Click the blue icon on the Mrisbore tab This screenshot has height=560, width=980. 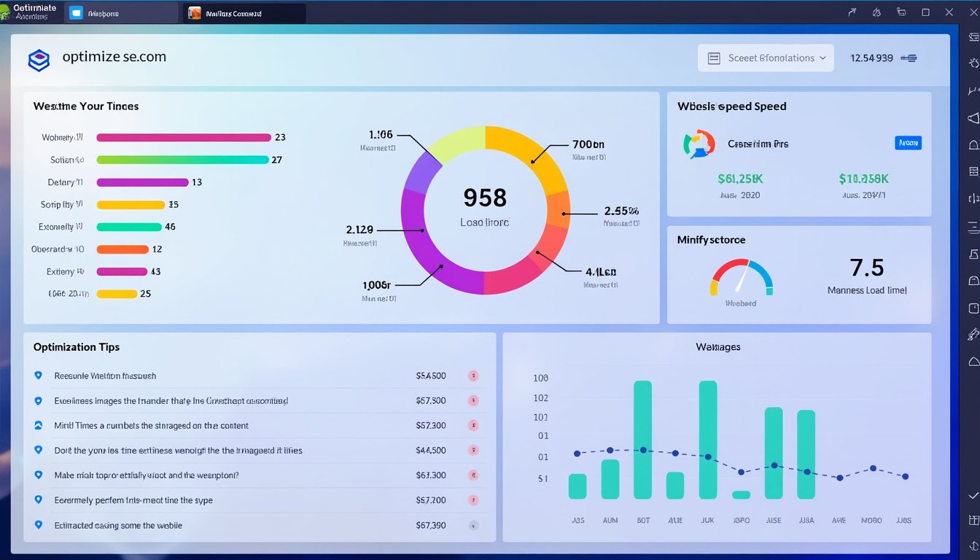tap(75, 13)
